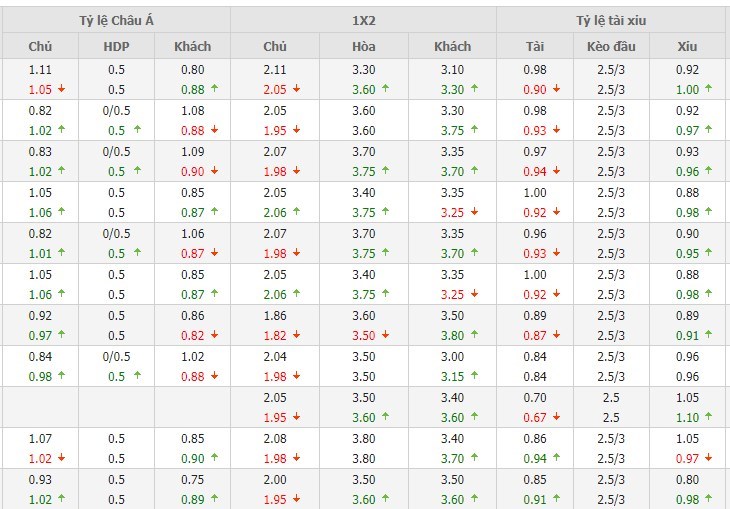Viewport: 730px width, 509px height.
Task: Switch to the Tỷ lệ tài xỉu header
Action: 611,20
